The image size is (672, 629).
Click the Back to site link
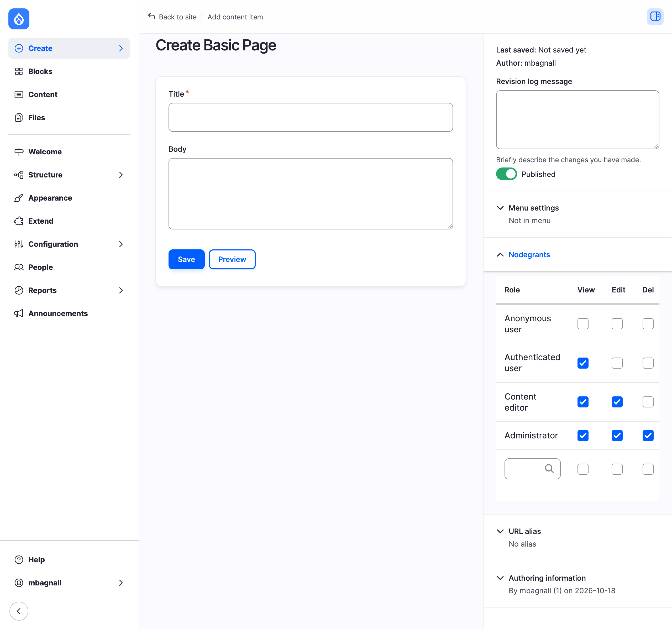[x=172, y=17]
